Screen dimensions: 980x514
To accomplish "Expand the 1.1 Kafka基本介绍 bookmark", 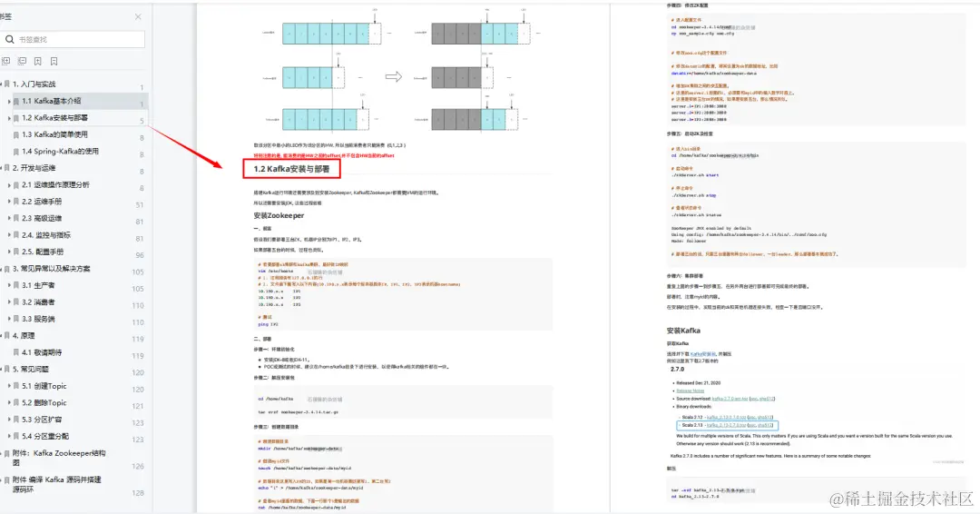I will pyautogui.click(x=9, y=101).
